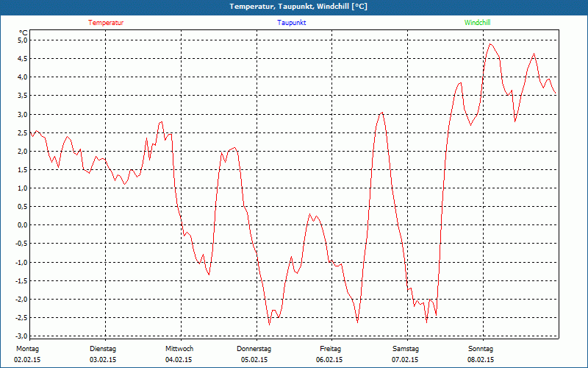Click the '-3,0' y-axis value
The height and width of the screenshot is (368, 588).
[22, 336]
